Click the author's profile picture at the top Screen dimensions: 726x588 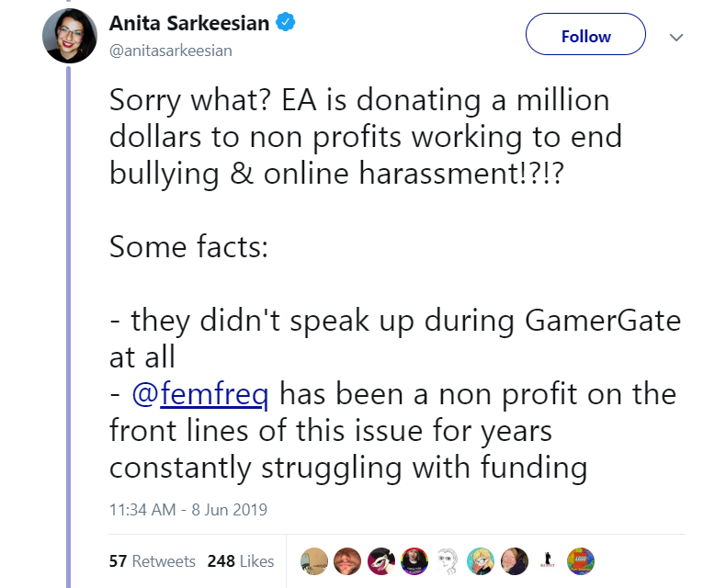(67, 38)
